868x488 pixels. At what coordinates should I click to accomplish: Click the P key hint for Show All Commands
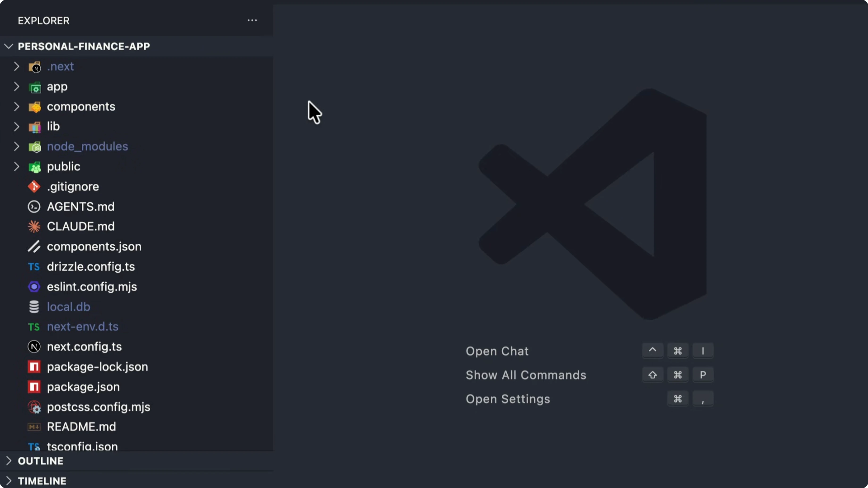point(703,375)
